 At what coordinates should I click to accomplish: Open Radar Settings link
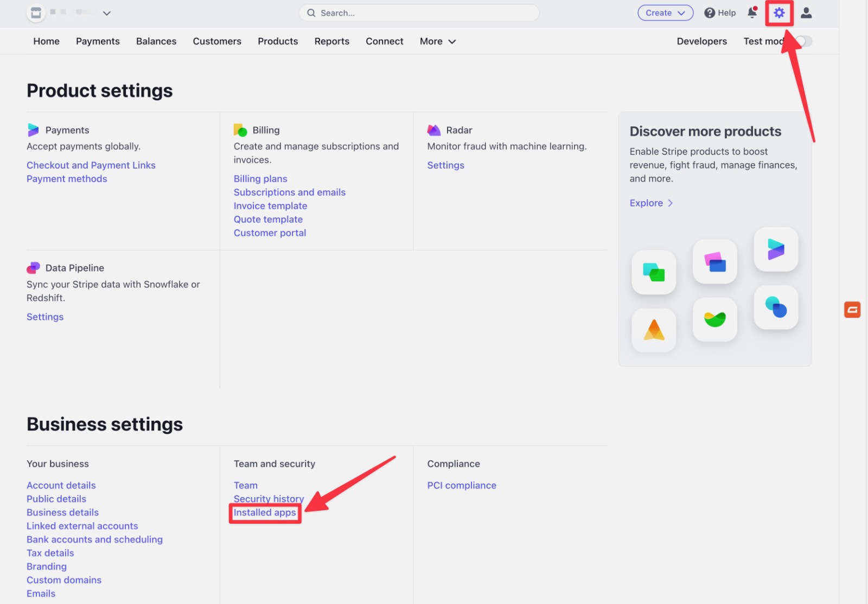tap(445, 165)
